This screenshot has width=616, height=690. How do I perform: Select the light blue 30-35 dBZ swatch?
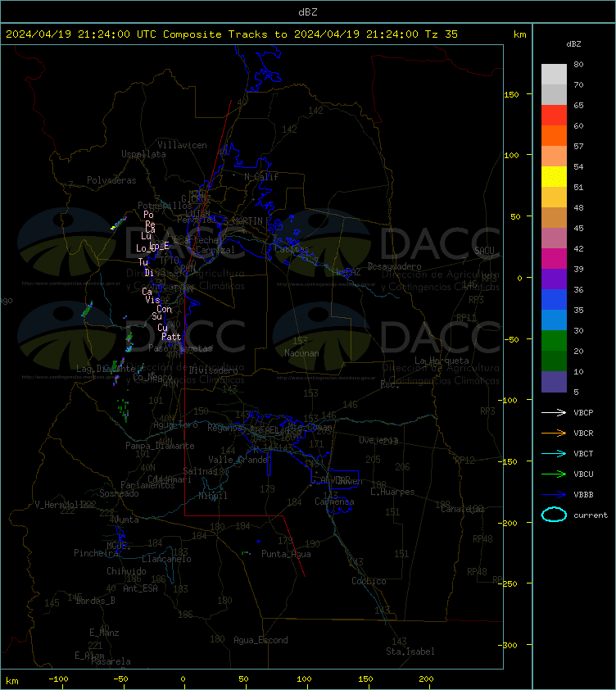(554, 320)
